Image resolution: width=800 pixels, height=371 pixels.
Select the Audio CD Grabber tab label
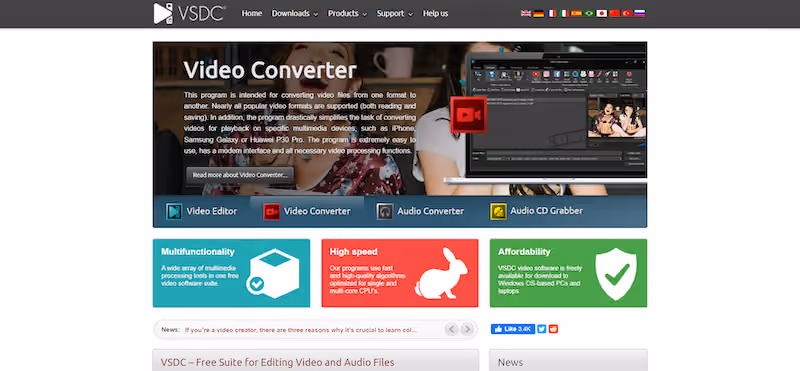coord(546,211)
